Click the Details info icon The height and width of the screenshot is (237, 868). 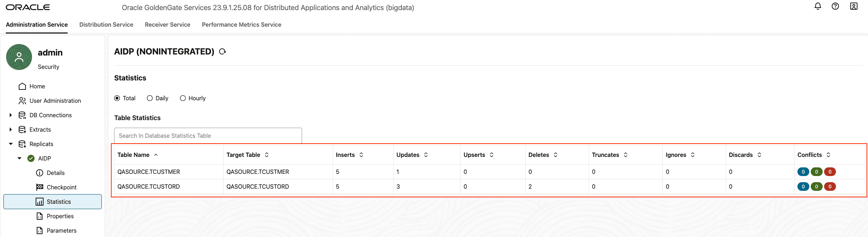click(40, 173)
